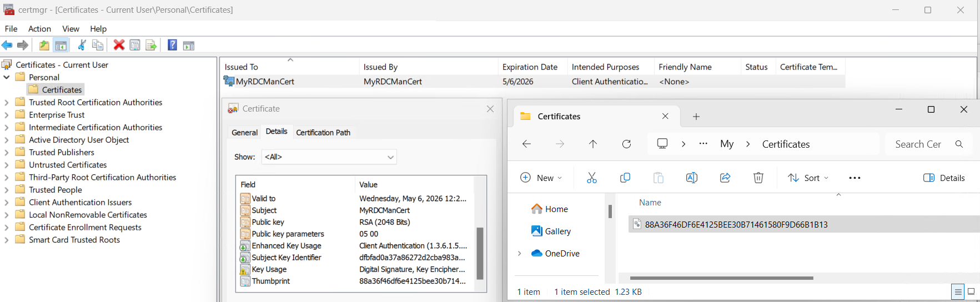
Task: Click Explorer trash Delete icon
Action: click(758, 178)
